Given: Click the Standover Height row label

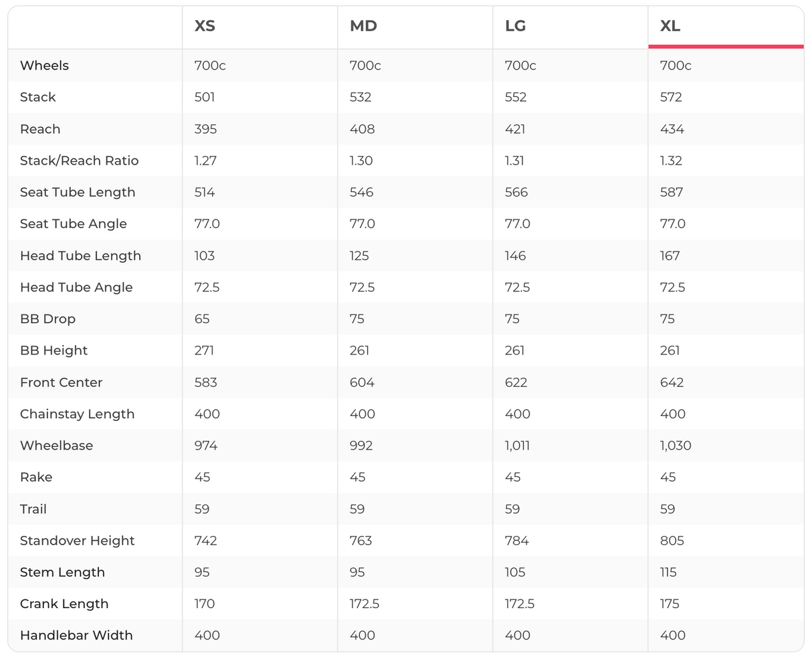Looking at the screenshot, I should point(78,541).
